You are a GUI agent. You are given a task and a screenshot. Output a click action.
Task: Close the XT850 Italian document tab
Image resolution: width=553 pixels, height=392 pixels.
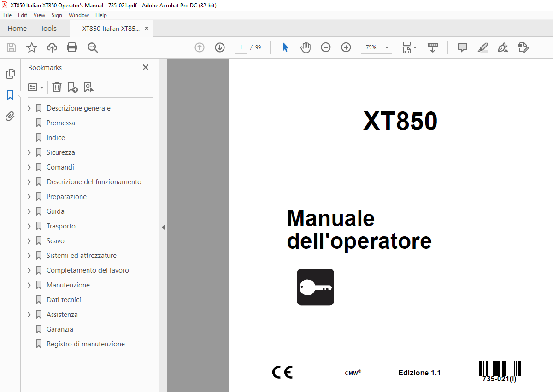(x=147, y=29)
